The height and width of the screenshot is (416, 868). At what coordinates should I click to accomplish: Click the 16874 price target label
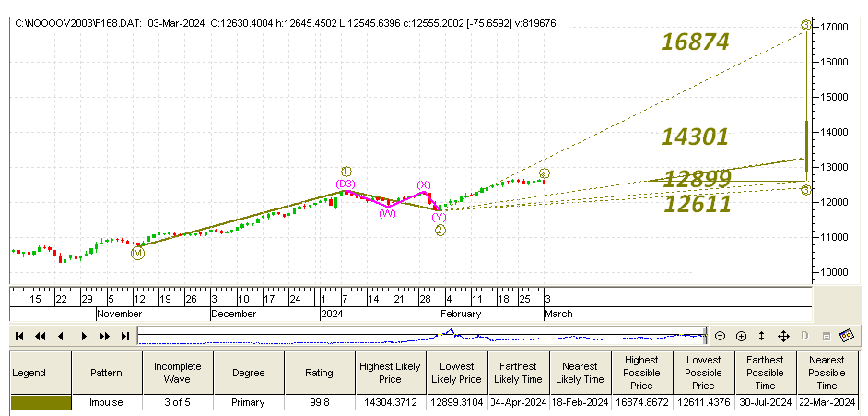[696, 42]
